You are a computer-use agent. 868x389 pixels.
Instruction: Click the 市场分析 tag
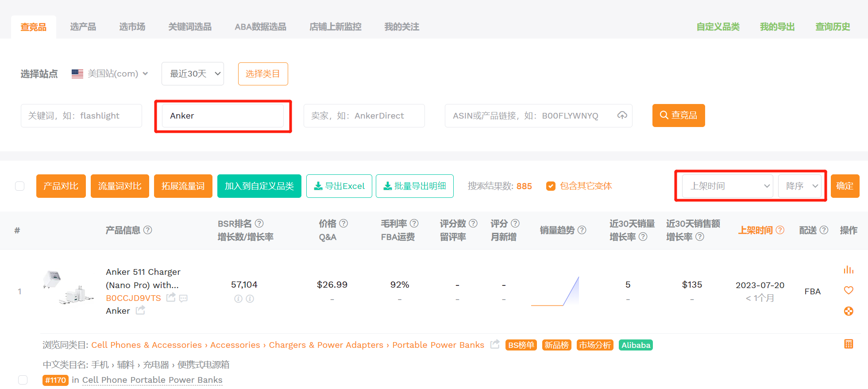click(595, 345)
